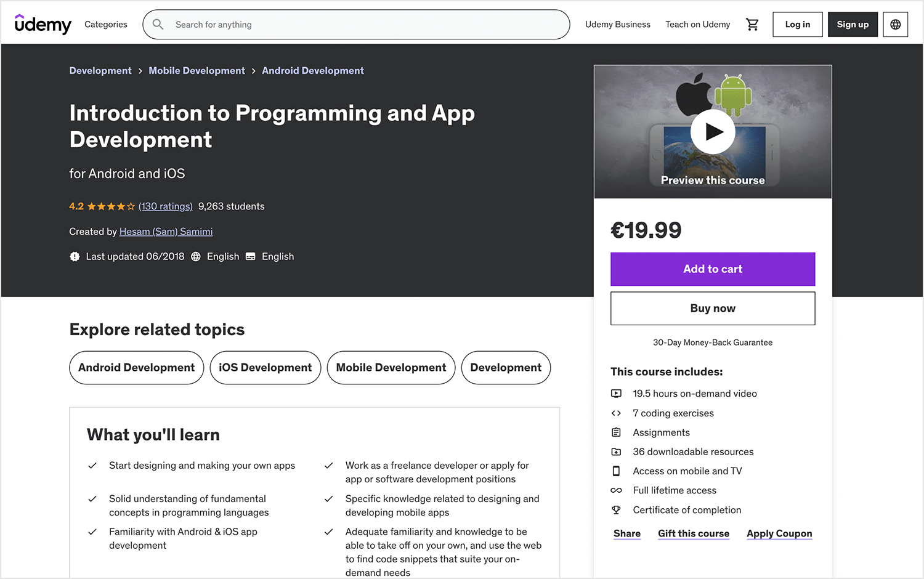Play the course preview video
This screenshot has height=579, width=924.
click(713, 131)
